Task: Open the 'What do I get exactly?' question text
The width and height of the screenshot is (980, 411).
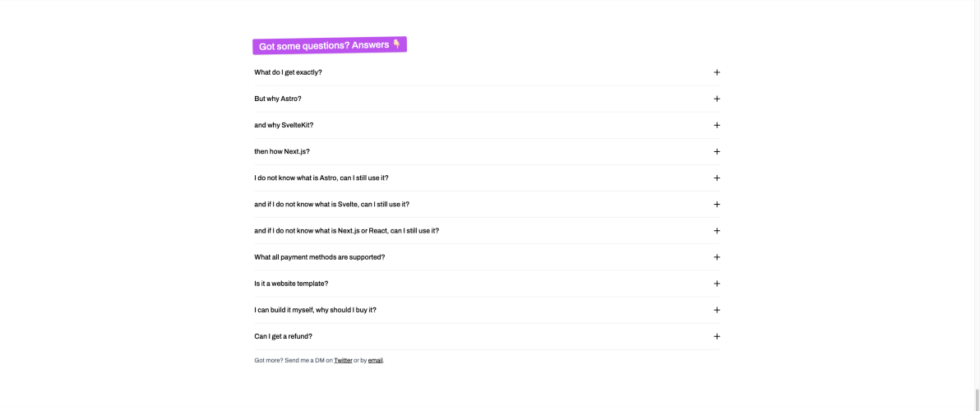Action: [288, 72]
